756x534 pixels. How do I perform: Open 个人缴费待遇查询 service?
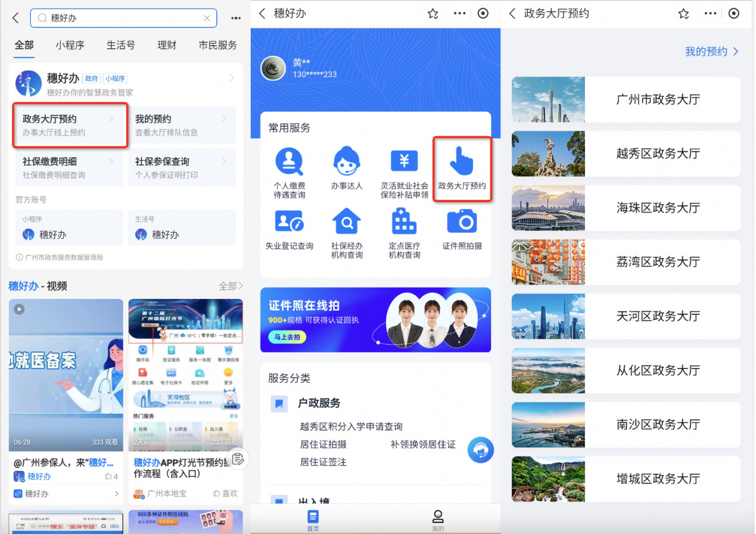290,173
